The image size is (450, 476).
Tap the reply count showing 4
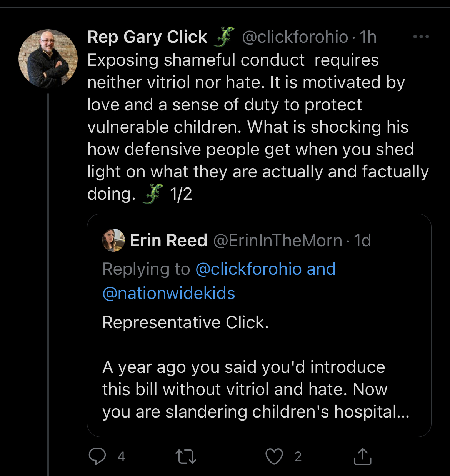point(121,457)
